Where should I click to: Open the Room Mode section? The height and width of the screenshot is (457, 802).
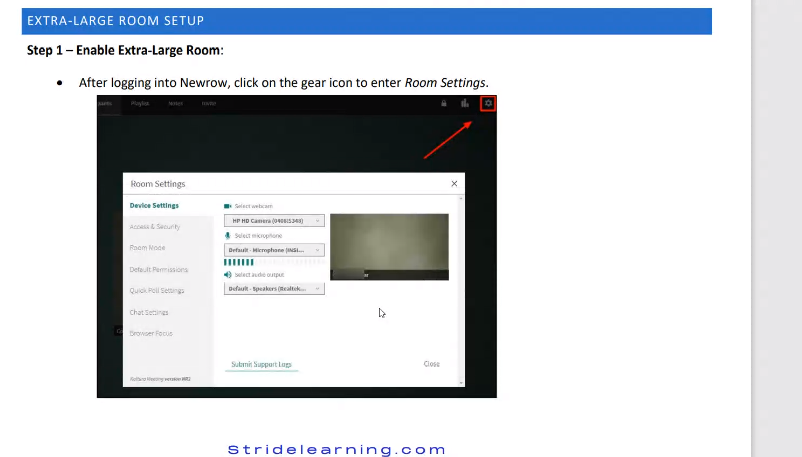[147, 248]
